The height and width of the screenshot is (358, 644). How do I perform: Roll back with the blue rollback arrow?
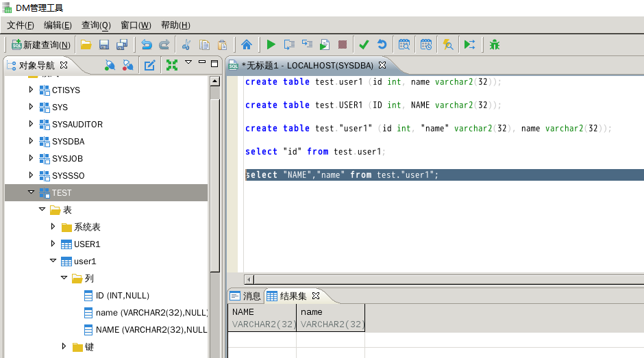[x=382, y=44]
